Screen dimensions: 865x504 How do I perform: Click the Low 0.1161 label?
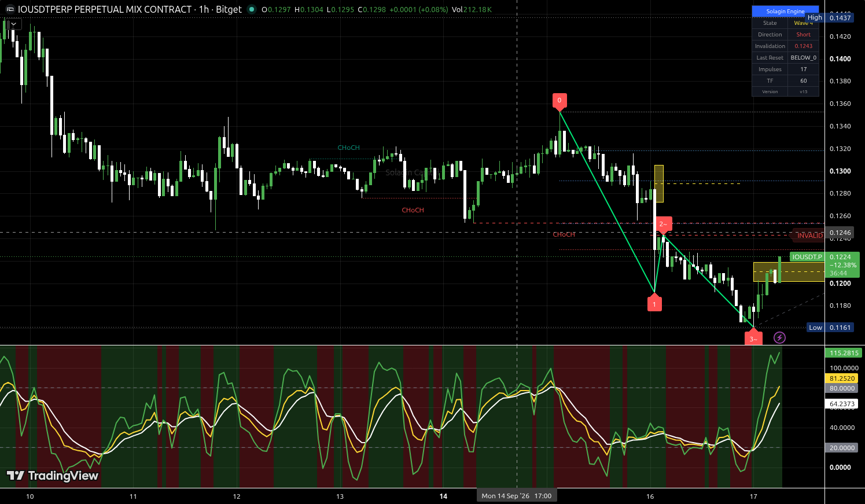(830, 328)
